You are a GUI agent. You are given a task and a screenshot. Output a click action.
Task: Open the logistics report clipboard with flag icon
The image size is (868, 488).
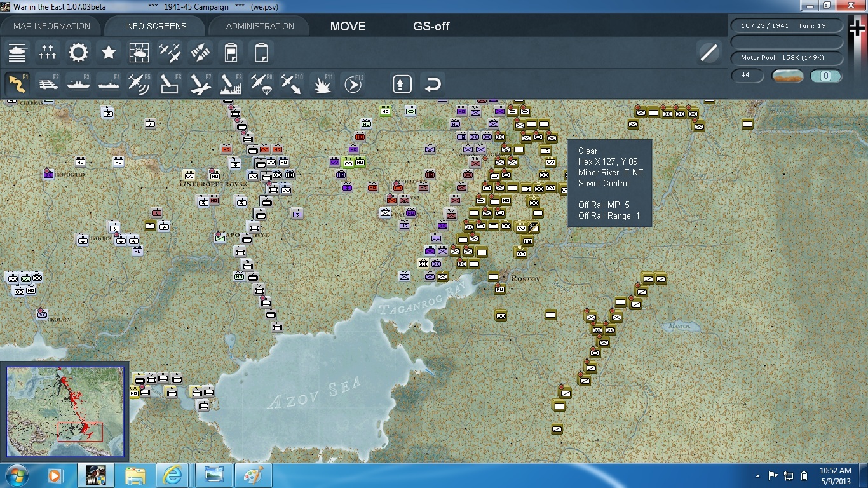pyautogui.click(x=231, y=53)
